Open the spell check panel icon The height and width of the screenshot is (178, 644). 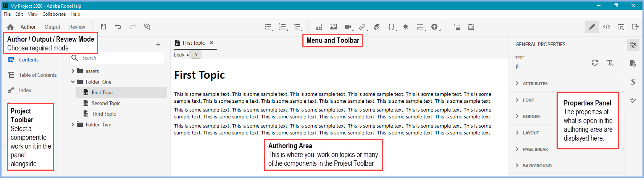633,100
